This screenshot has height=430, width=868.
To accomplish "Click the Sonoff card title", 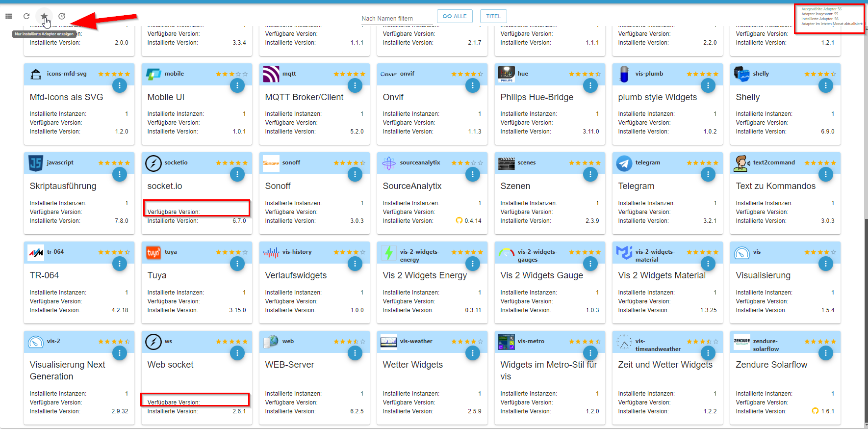I will tap(278, 186).
